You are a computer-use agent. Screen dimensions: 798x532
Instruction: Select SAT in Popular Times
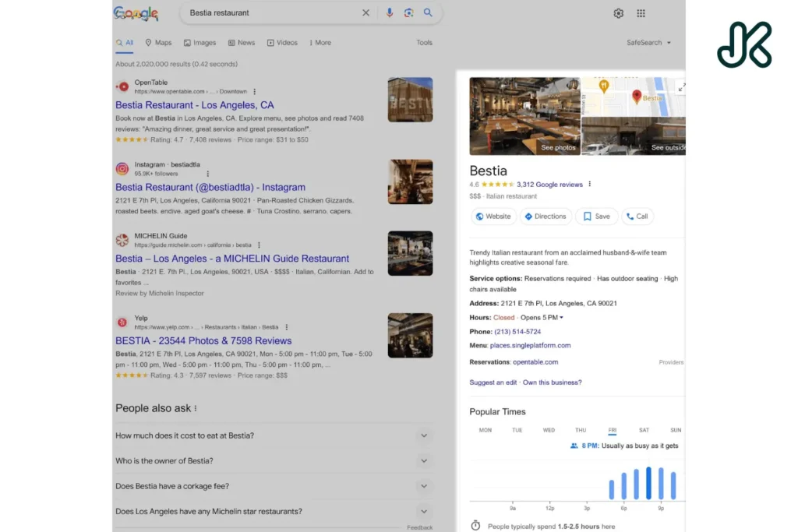(x=644, y=430)
